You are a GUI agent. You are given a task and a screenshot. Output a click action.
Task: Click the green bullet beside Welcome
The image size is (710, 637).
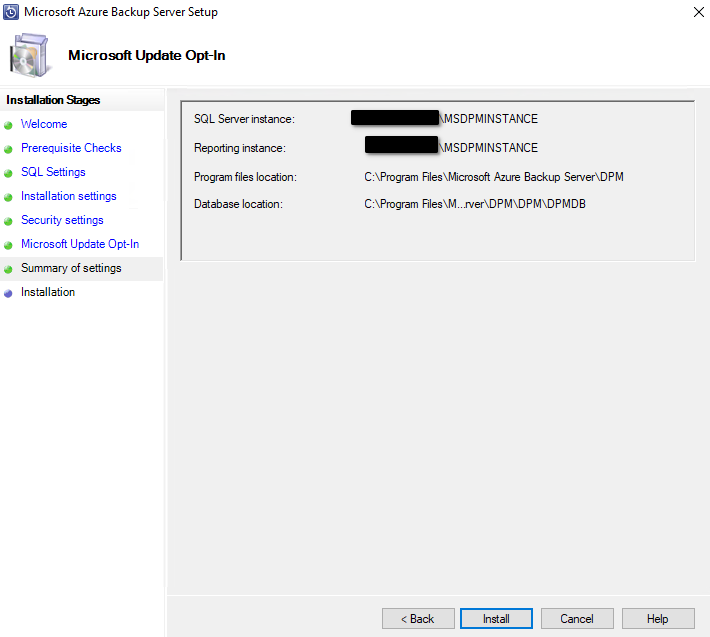coord(8,125)
